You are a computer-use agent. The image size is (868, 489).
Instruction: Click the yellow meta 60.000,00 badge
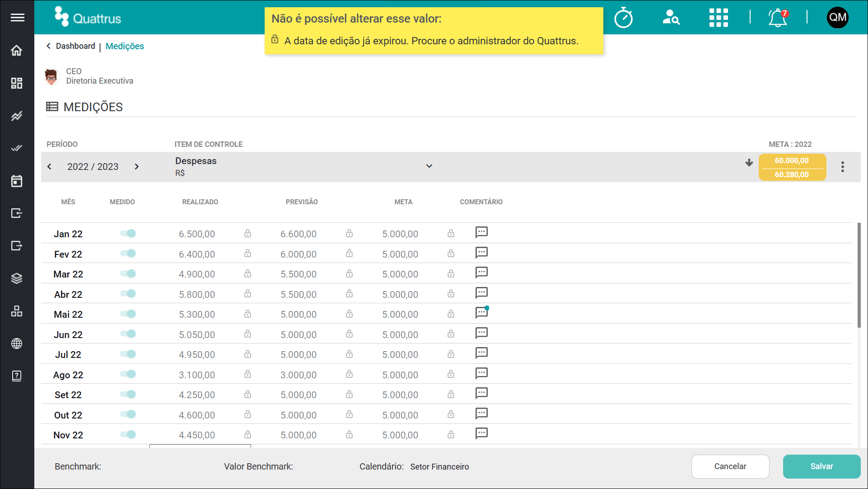792,167
